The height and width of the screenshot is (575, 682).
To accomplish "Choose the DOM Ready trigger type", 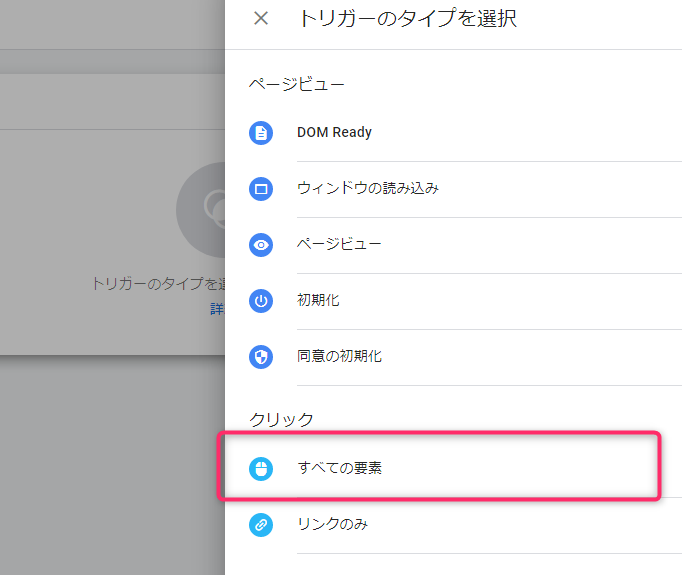I will click(453, 133).
